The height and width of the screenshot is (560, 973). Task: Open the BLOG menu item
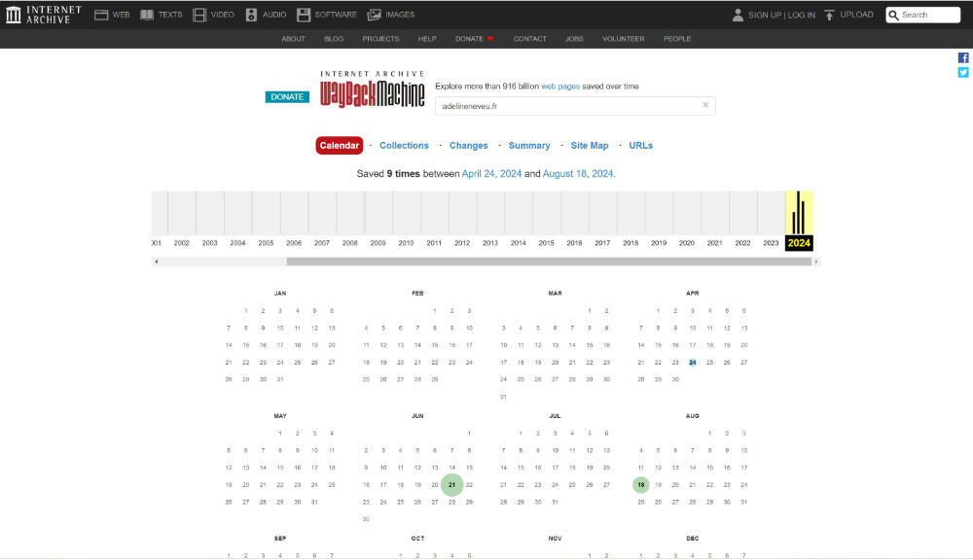tap(334, 39)
